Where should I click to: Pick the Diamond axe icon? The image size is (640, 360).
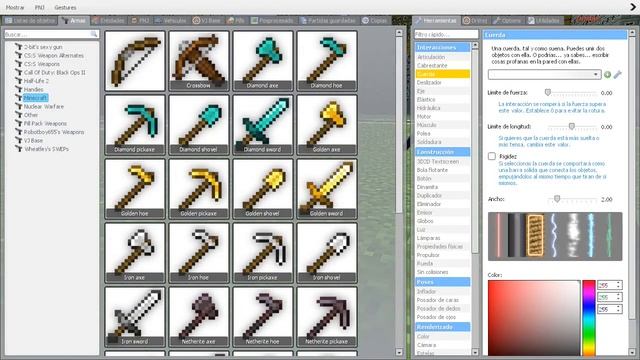pos(263,60)
